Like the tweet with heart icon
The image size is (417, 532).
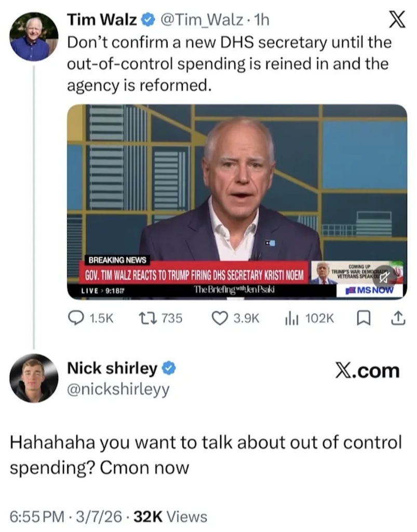tap(220, 318)
